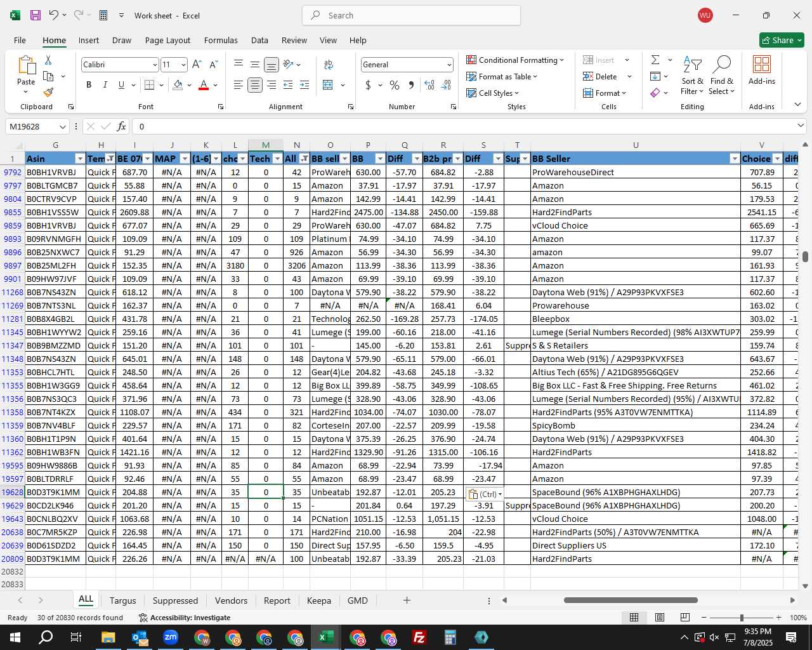The height and width of the screenshot is (650, 812).
Task: Click the zoom slider handle
Action: click(x=742, y=618)
